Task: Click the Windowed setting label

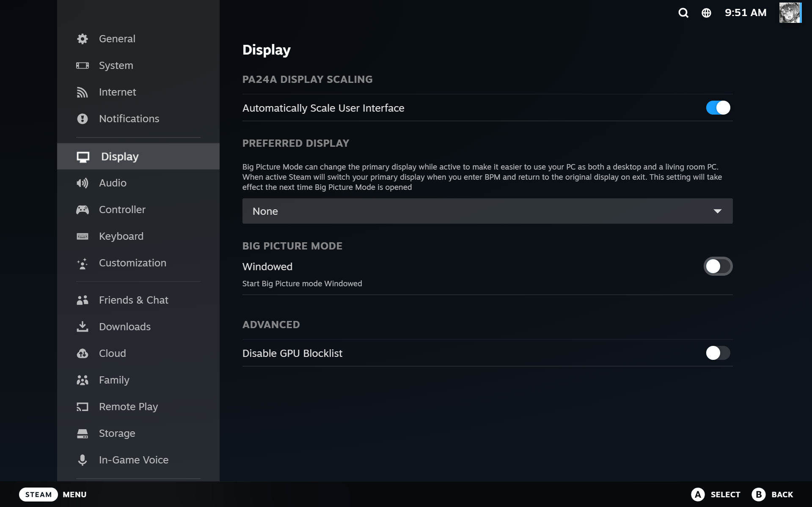Action: click(x=267, y=267)
